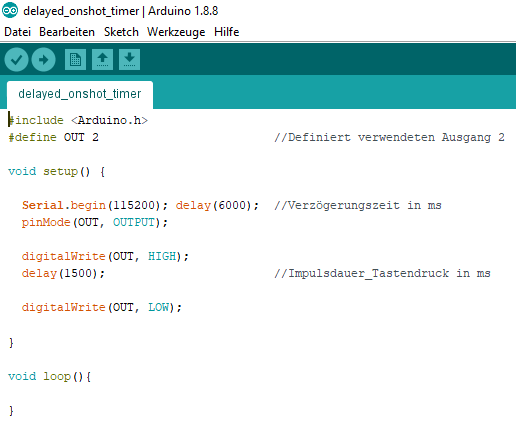Click 'Serial.begin(115200);' in the code

(x=95, y=205)
